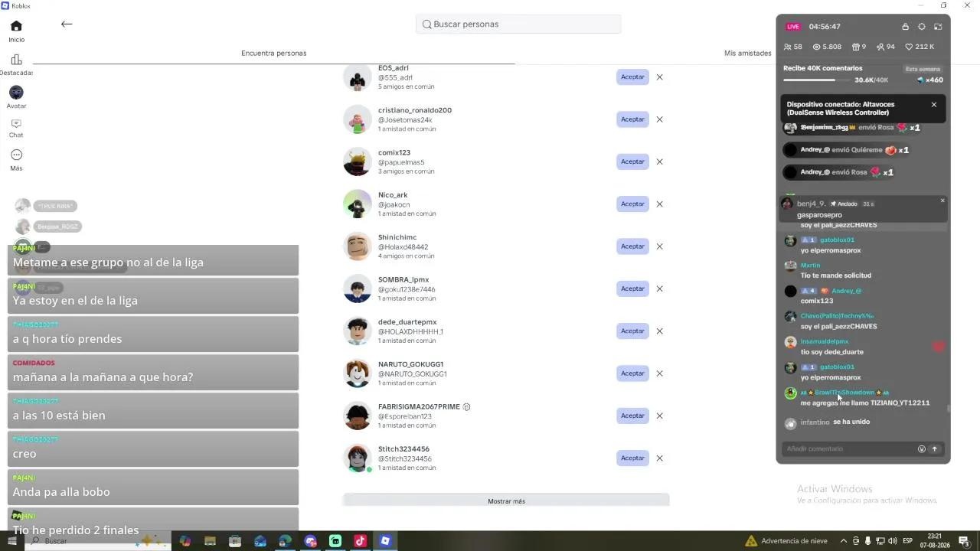
Task: Expand the live overlay window icon
Action: pos(938,27)
